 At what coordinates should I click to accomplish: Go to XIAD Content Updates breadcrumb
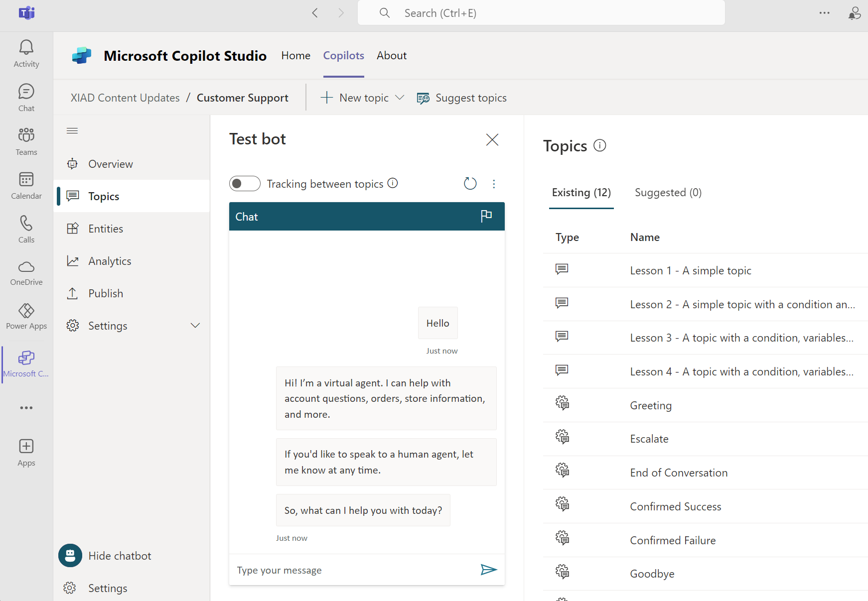click(x=125, y=98)
